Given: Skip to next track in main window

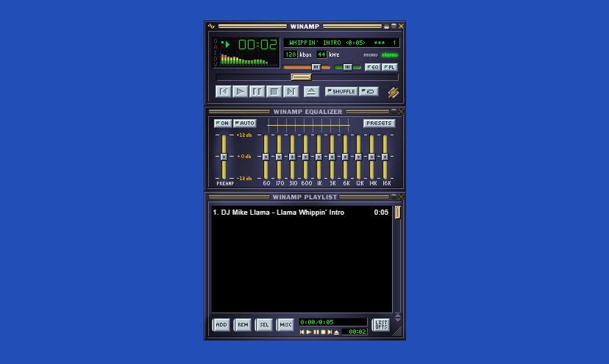Looking at the screenshot, I should (291, 91).
